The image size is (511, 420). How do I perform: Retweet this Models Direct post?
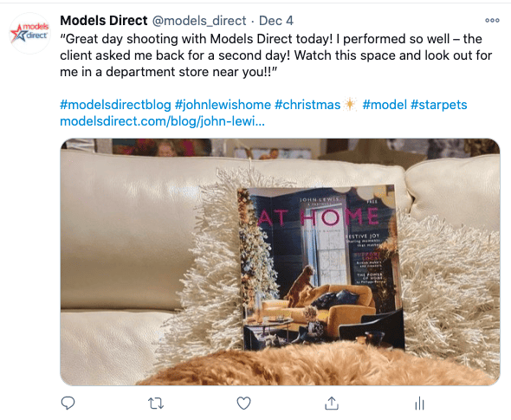[156, 404]
